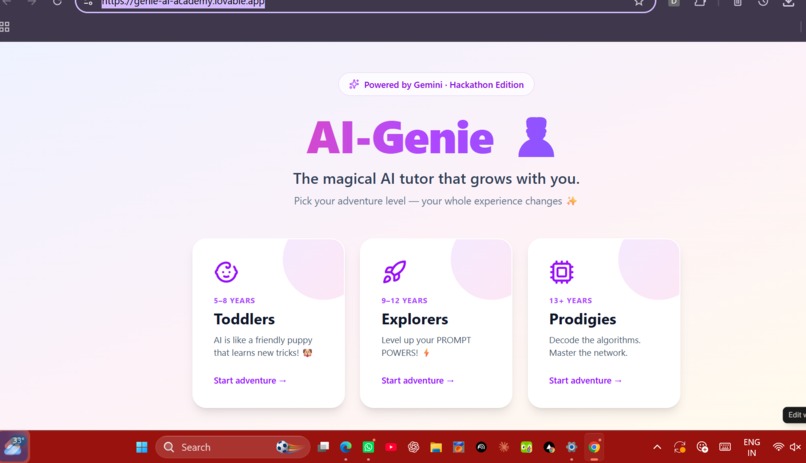Open File Explorer from the taskbar

tap(436, 447)
